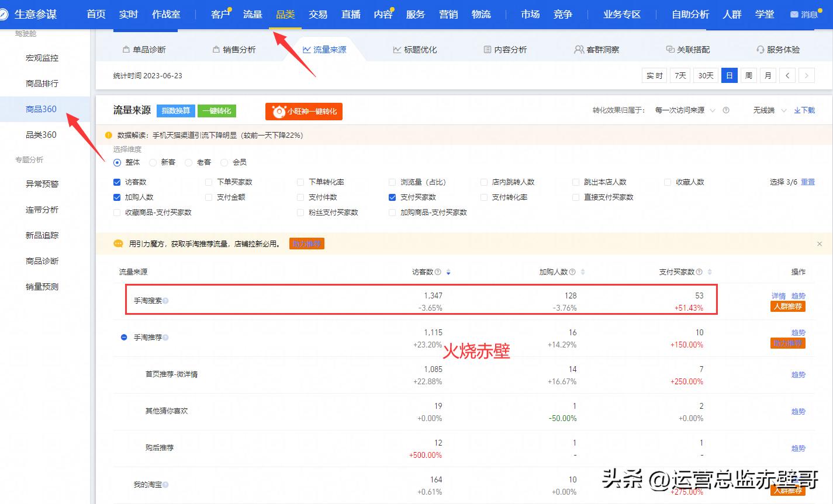
Task: Select the 老客 radio button
Action: 189,162
